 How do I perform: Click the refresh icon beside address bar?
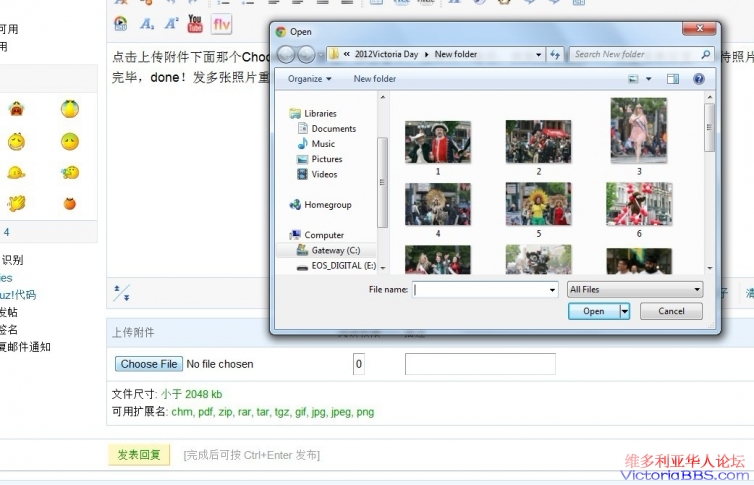(555, 54)
